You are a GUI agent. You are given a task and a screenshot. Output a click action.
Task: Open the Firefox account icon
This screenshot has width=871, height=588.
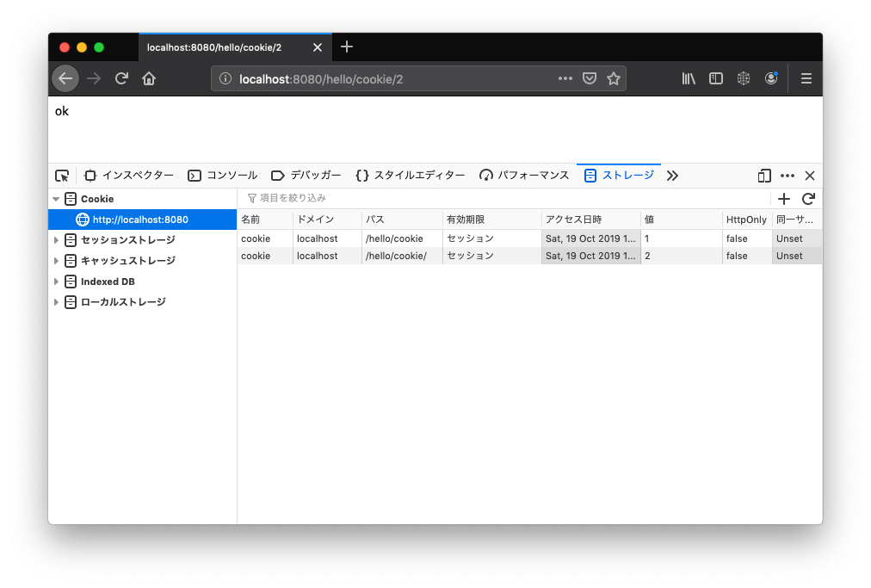click(771, 78)
